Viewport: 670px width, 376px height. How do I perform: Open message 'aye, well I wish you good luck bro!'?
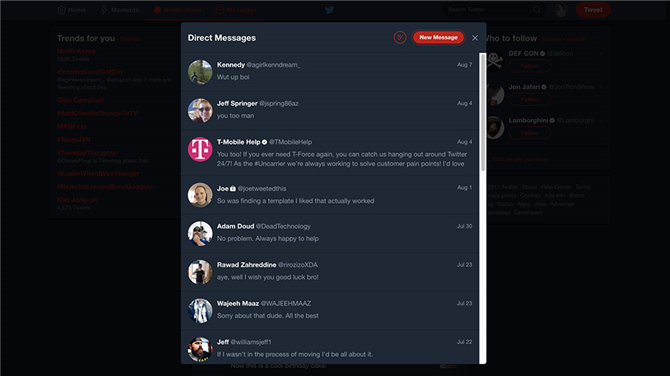329,272
